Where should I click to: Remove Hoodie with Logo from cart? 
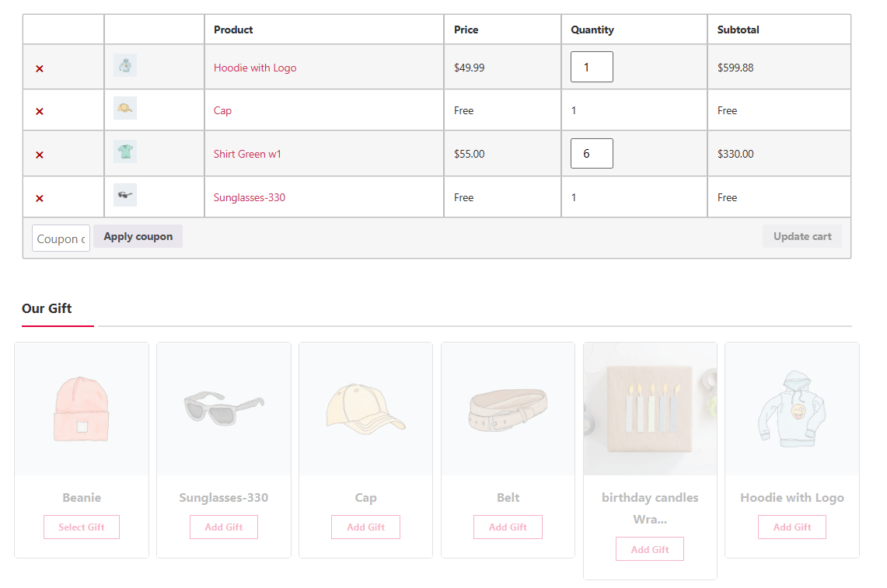(40, 68)
